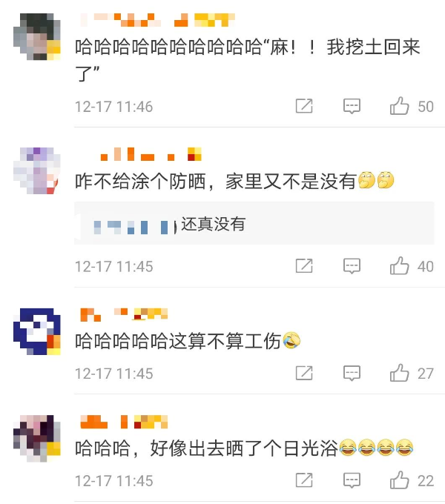
Task: Open username of the 日光浴 commenter
Action: (124, 422)
